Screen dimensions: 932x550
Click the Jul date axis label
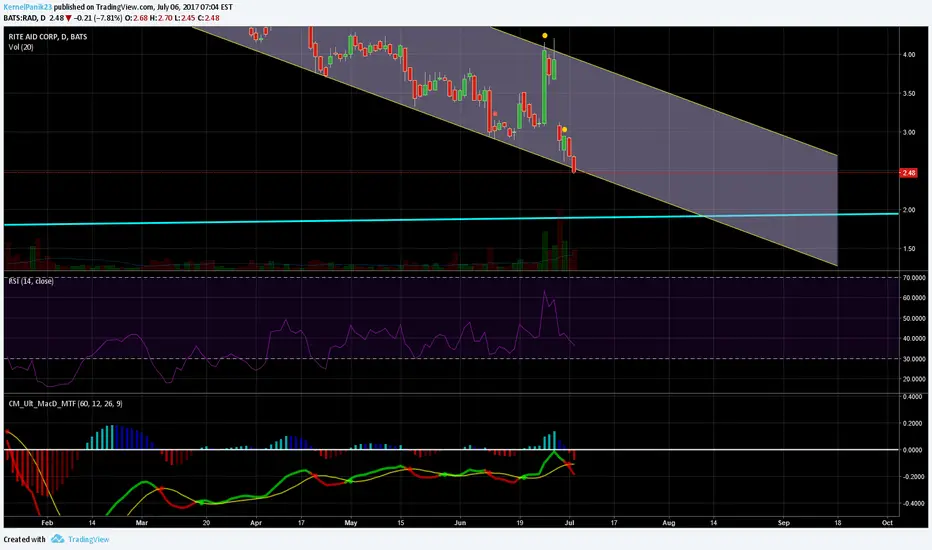569,523
